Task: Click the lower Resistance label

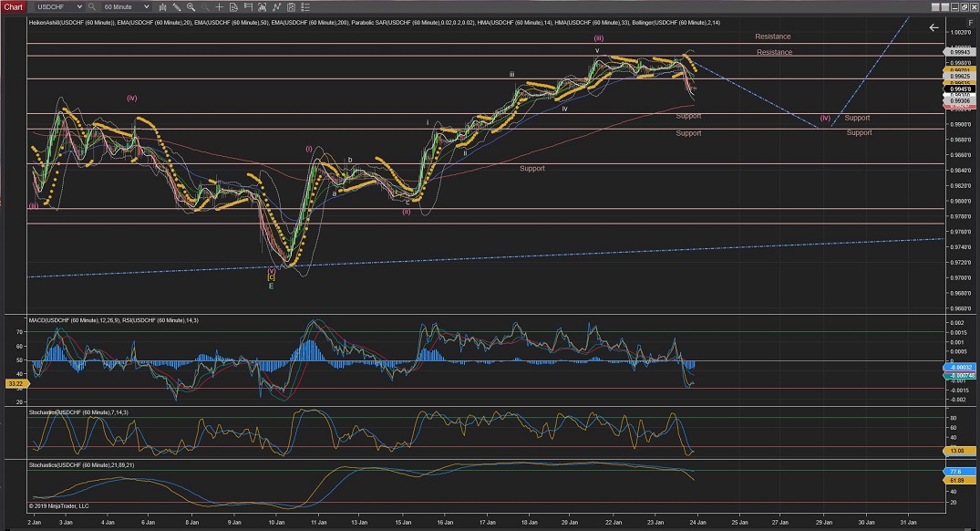Action: (774, 52)
